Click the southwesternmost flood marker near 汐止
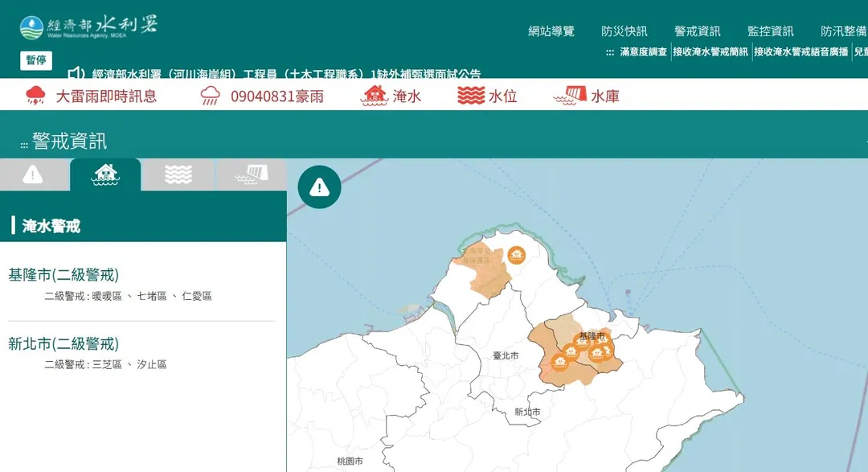 (559, 363)
